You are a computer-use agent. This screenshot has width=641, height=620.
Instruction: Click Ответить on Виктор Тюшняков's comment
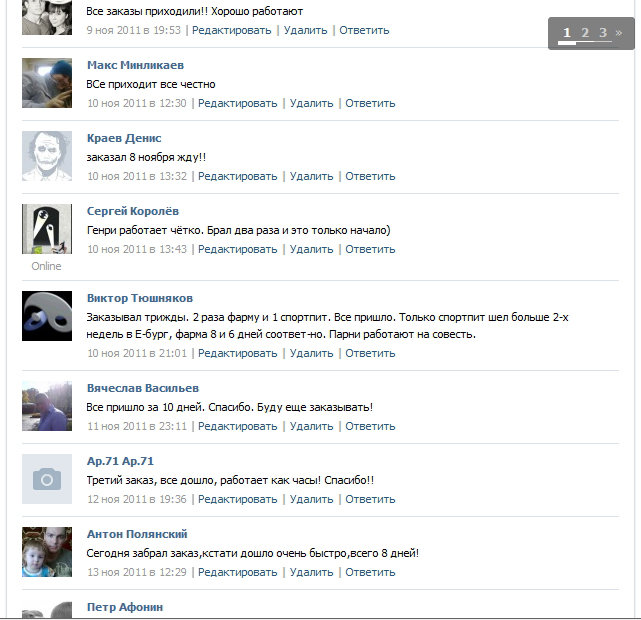pos(370,353)
